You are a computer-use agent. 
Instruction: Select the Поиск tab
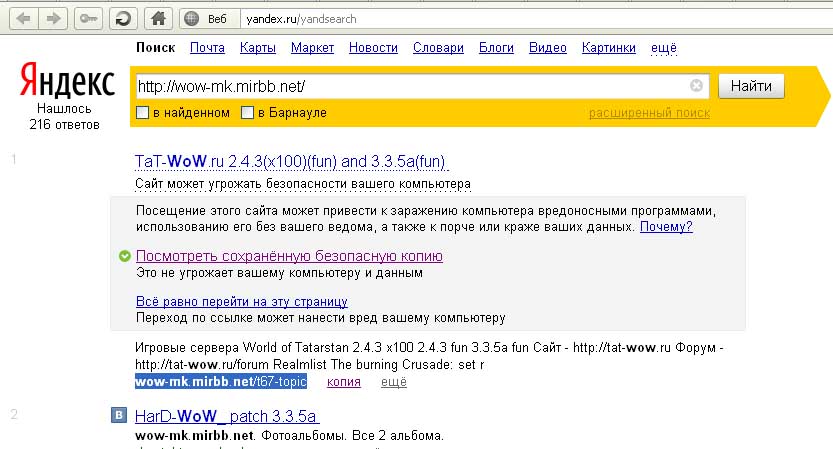tap(156, 48)
